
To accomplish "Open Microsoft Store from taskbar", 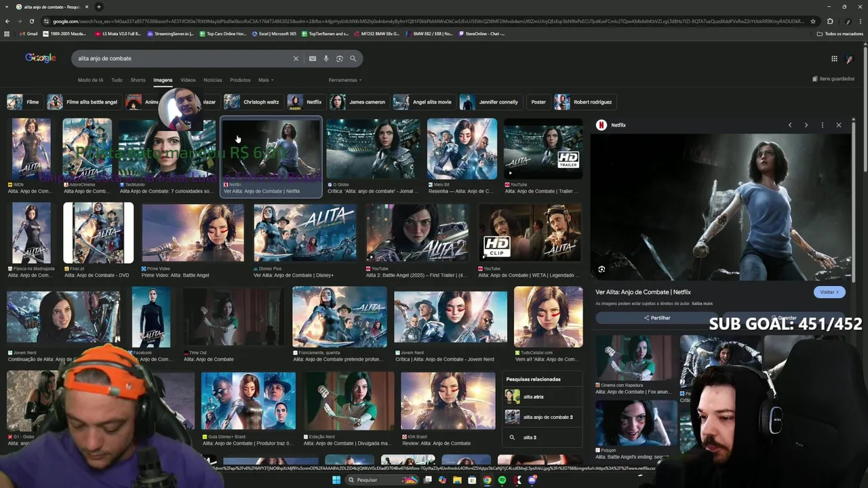I will 472,480.
